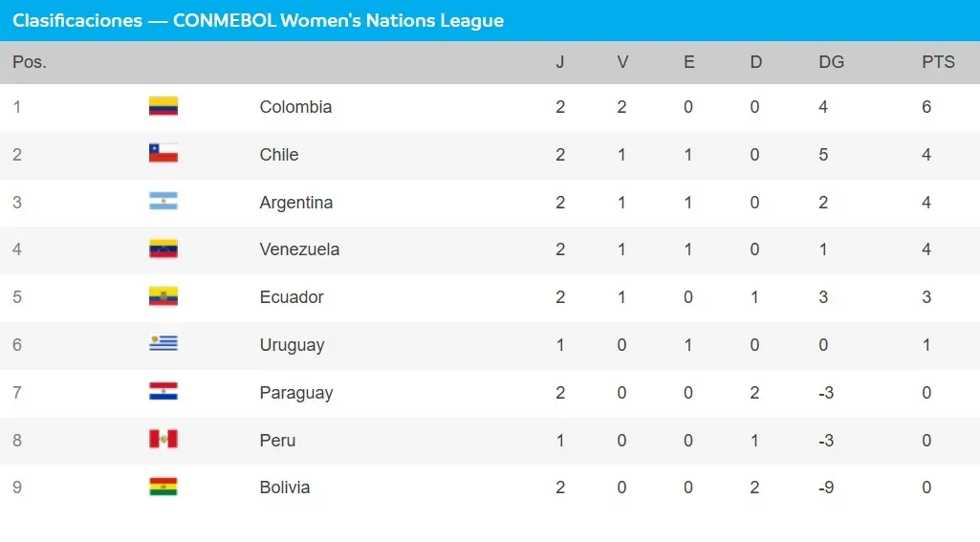
Task: Click the Argentina flag icon
Action: 163,202
